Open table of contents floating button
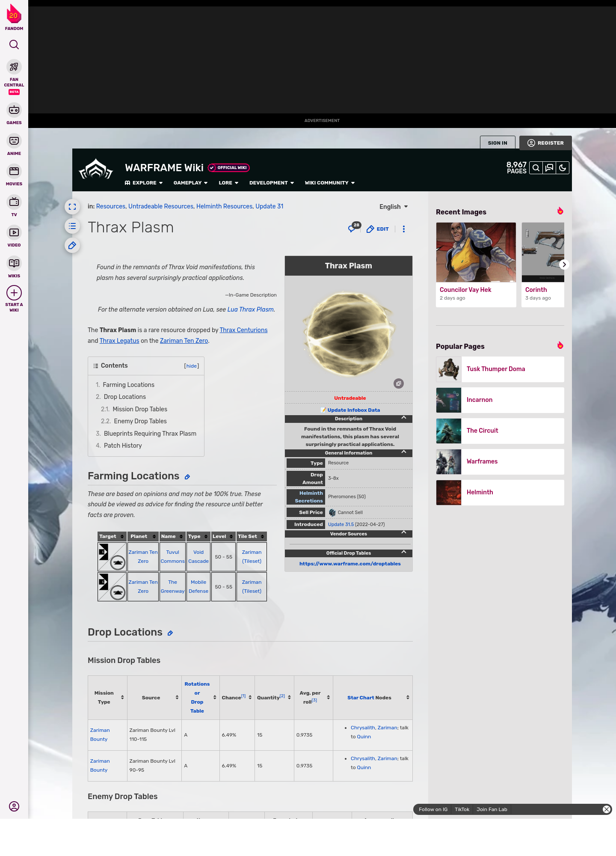The height and width of the screenshot is (856, 616). (72, 226)
